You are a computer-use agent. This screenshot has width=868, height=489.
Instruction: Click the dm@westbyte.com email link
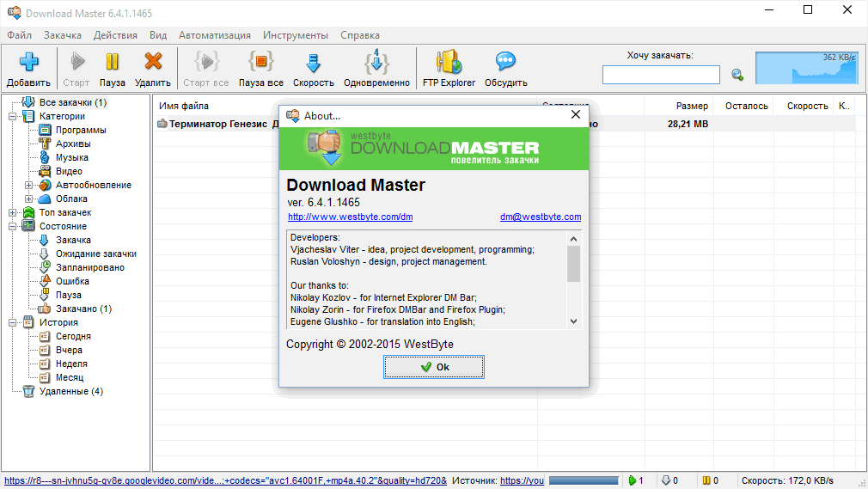pyautogui.click(x=541, y=217)
